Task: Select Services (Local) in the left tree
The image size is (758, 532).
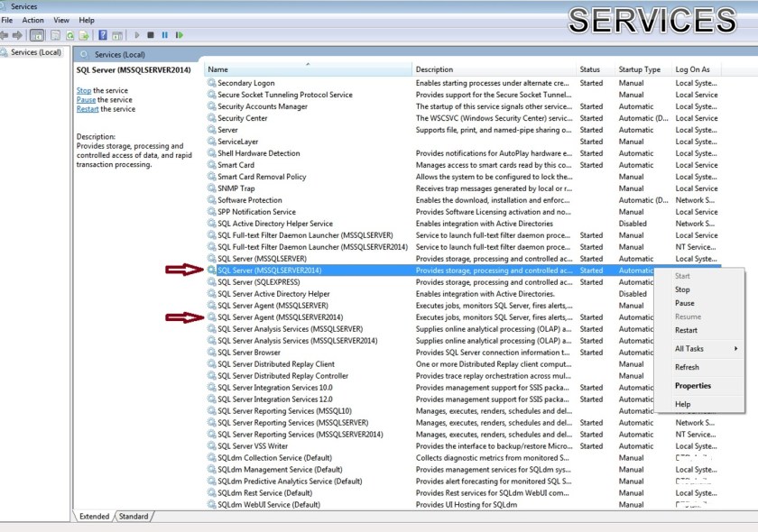Action: (36, 52)
